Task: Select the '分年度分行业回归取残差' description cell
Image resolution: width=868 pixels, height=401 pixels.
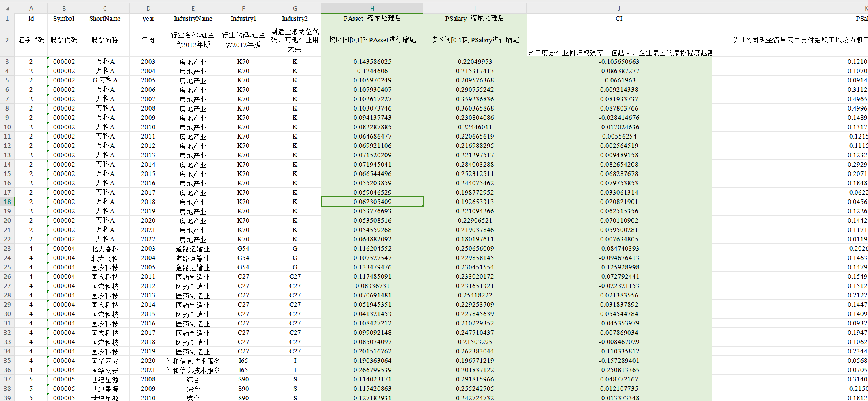Action: (x=619, y=40)
